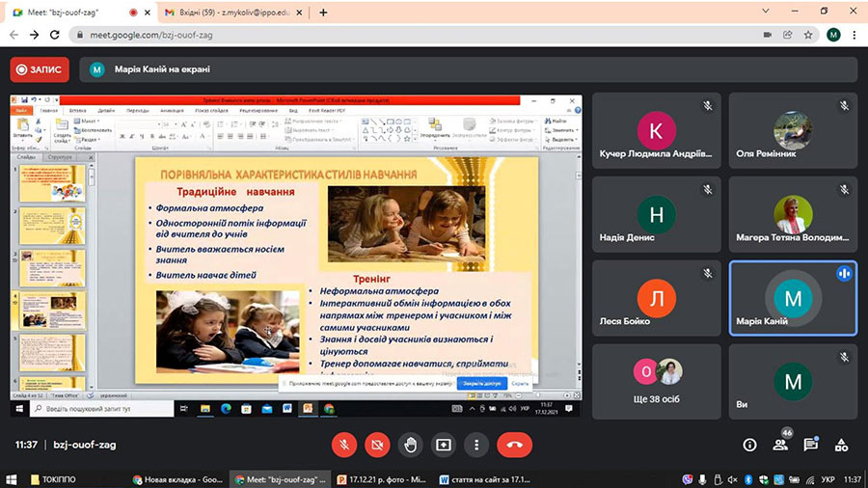Open meeting details info icon
This screenshot has height=488, width=868.
coord(749,445)
